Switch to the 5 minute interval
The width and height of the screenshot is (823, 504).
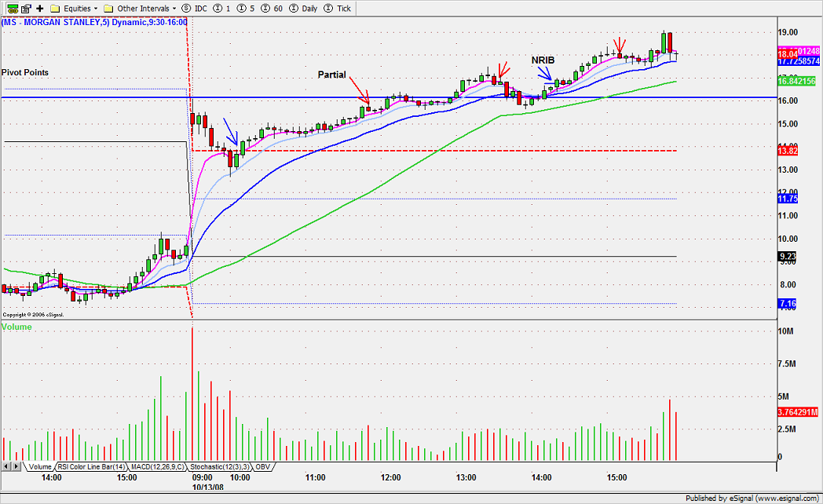[244, 9]
